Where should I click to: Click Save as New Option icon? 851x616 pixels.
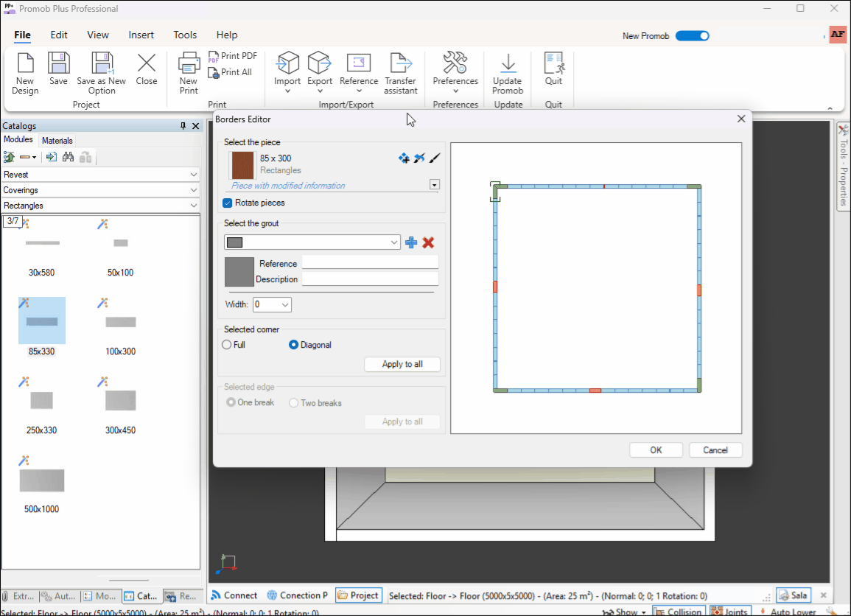102,73
